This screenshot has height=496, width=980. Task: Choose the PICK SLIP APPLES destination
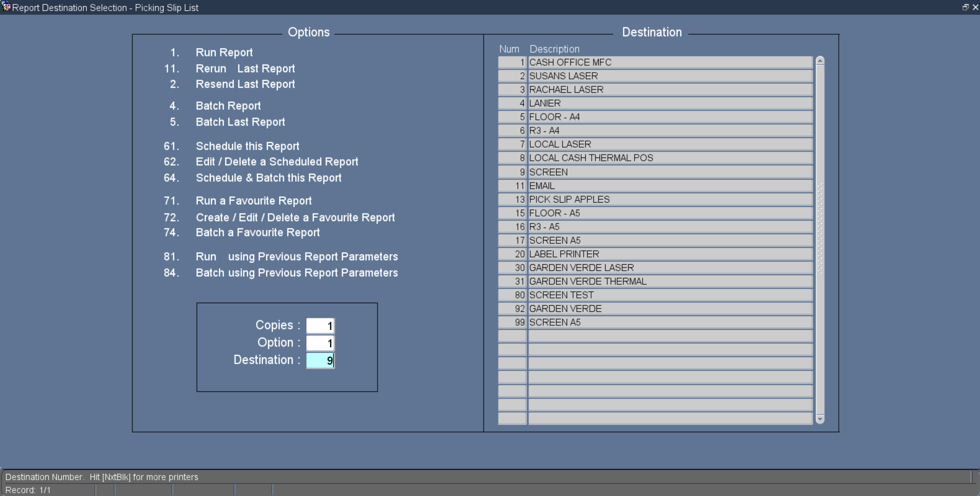(670, 199)
